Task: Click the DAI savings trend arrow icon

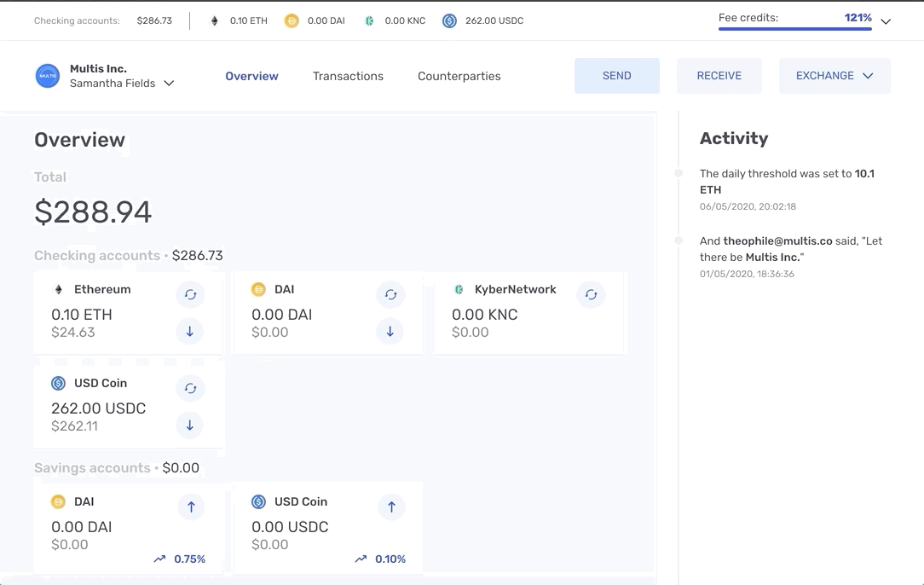Action: (159, 559)
